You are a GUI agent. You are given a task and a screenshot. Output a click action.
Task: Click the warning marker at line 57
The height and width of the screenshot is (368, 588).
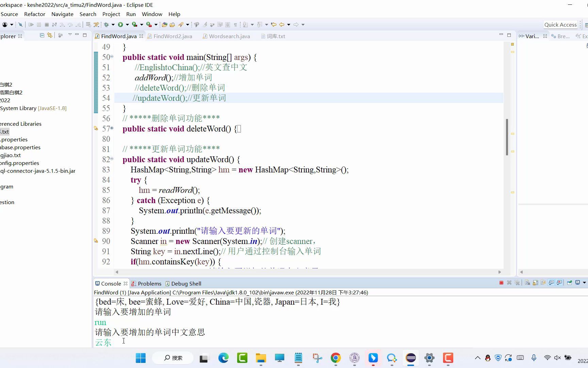point(96,128)
